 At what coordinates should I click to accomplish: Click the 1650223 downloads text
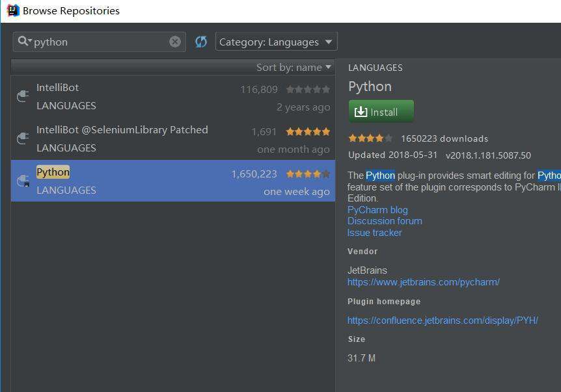pyautogui.click(x=445, y=138)
